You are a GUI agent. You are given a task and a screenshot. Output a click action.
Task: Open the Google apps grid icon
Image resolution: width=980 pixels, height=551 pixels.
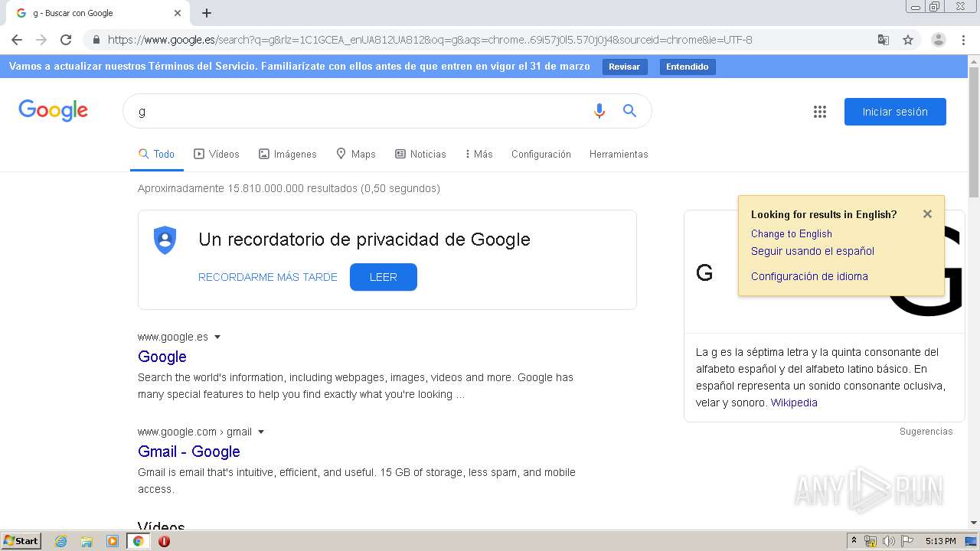tap(820, 112)
